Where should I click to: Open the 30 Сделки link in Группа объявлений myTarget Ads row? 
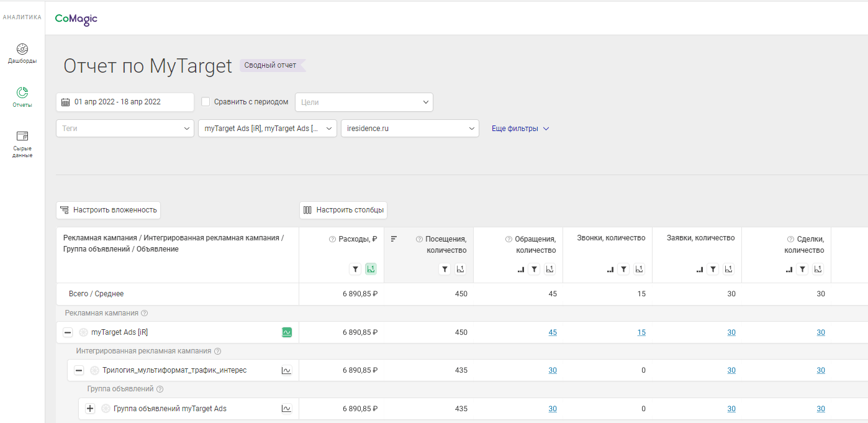click(x=821, y=408)
